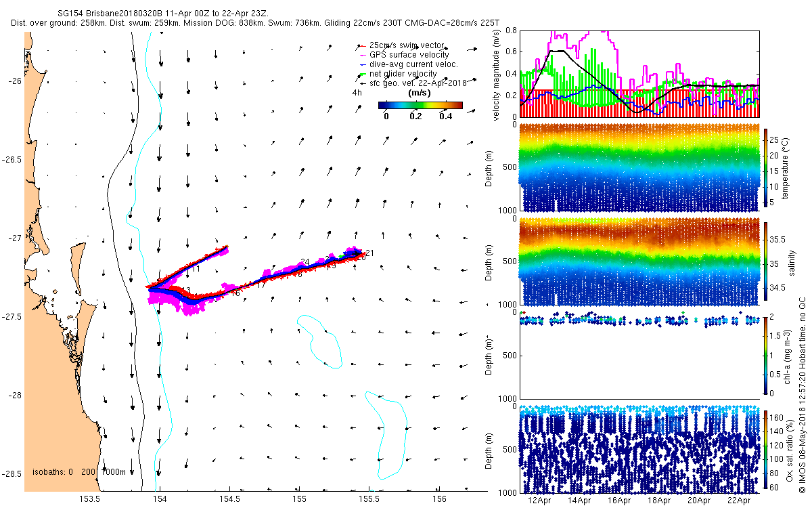This screenshot has height=508, width=812.
Task: Click the 'Ox. sat. ratio (%)' colorbar label
Action: coord(790,450)
